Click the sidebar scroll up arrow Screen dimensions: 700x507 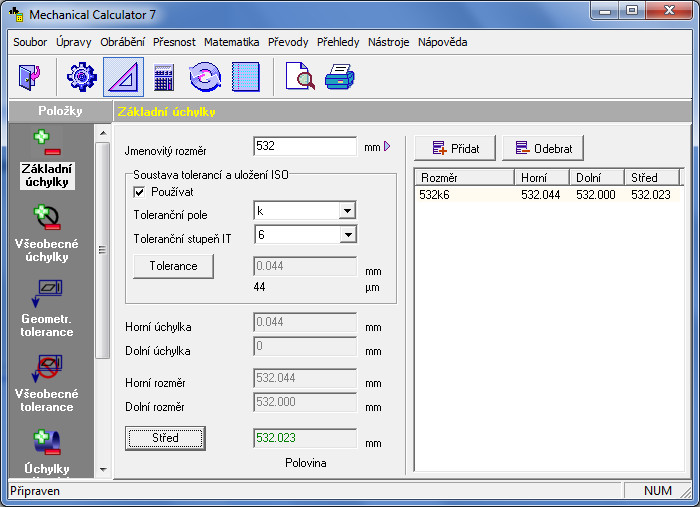point(103,133)
